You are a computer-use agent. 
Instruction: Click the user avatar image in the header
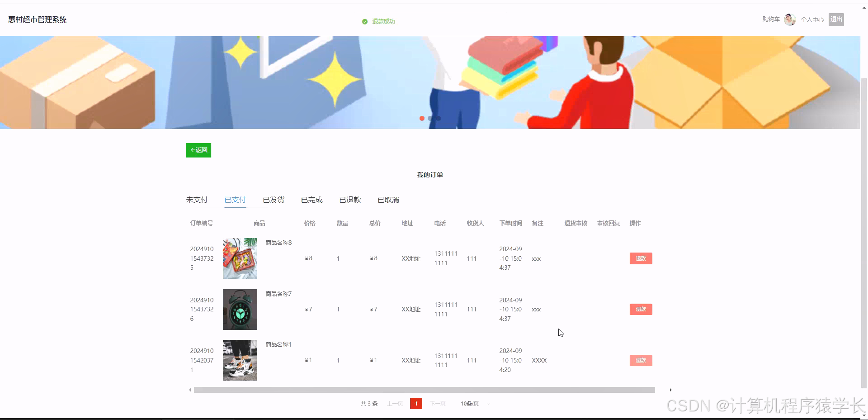[790, 19]
